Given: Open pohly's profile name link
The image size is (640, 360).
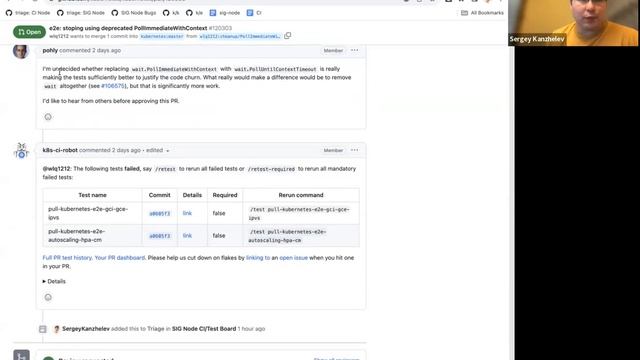Looking at the screenshot, I should tap(50, 50).
